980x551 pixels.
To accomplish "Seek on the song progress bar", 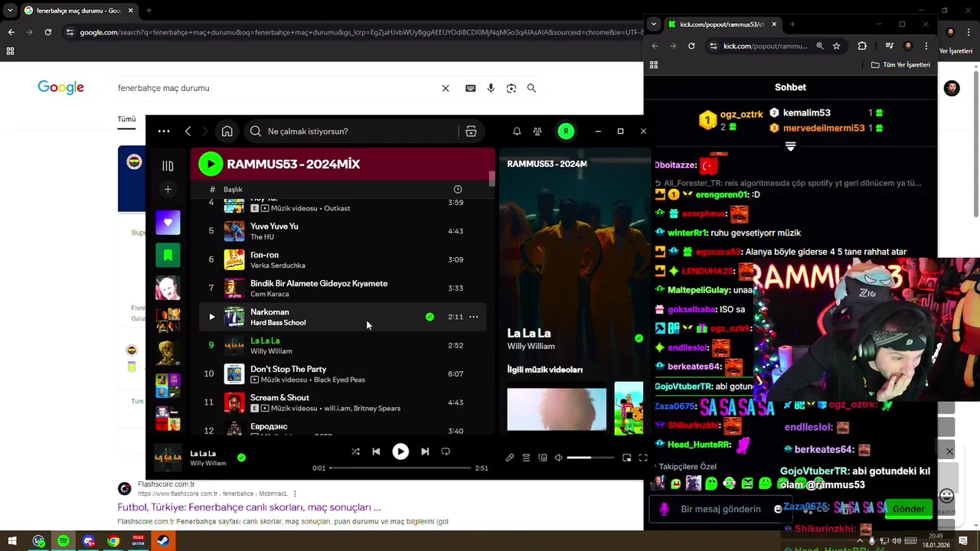I will coord(400,468).
